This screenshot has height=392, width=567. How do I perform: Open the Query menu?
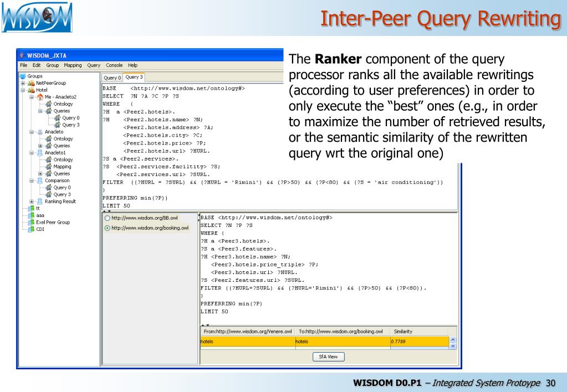(x=94, y=65)
